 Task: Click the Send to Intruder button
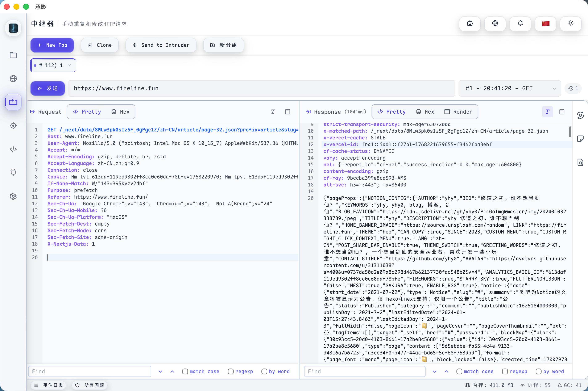161,45
